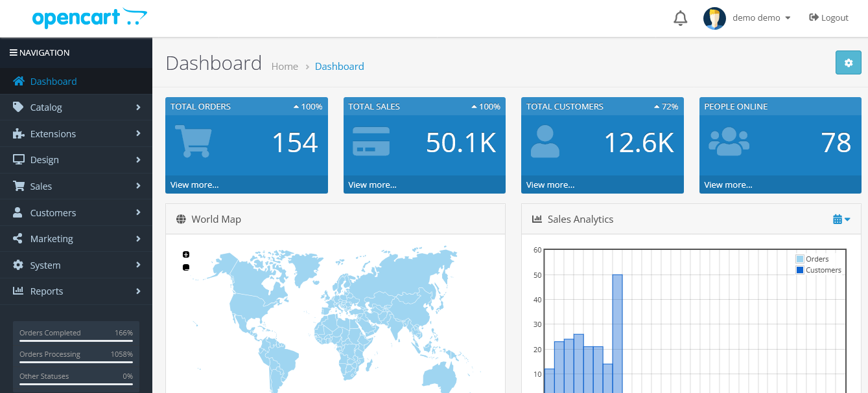The image size is (868, 393).
Task: Select the Reports bar-chart icon
Action: click(x=18, y=291)
